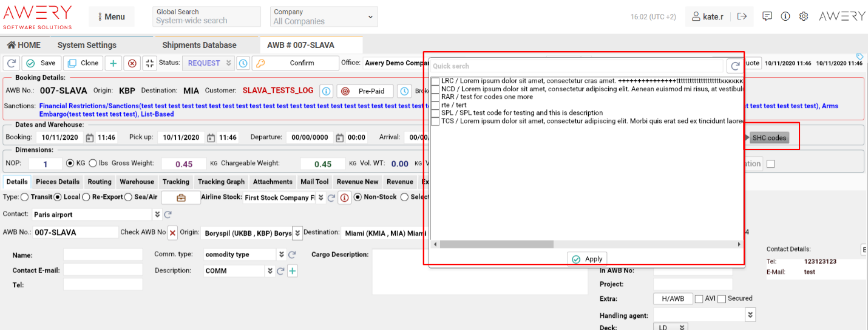This screenshot has width=868, height=330.
Task: Click the collapse arrows icon beside Status
Action: coord(150,63)
